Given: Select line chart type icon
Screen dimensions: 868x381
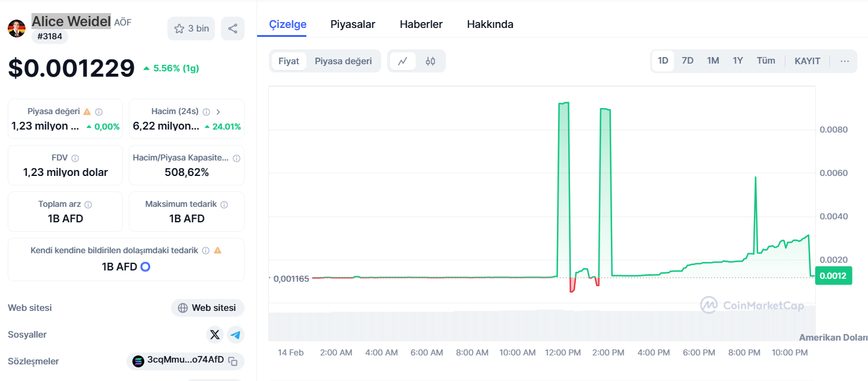Looking at the screenshot, I should 403,61.
